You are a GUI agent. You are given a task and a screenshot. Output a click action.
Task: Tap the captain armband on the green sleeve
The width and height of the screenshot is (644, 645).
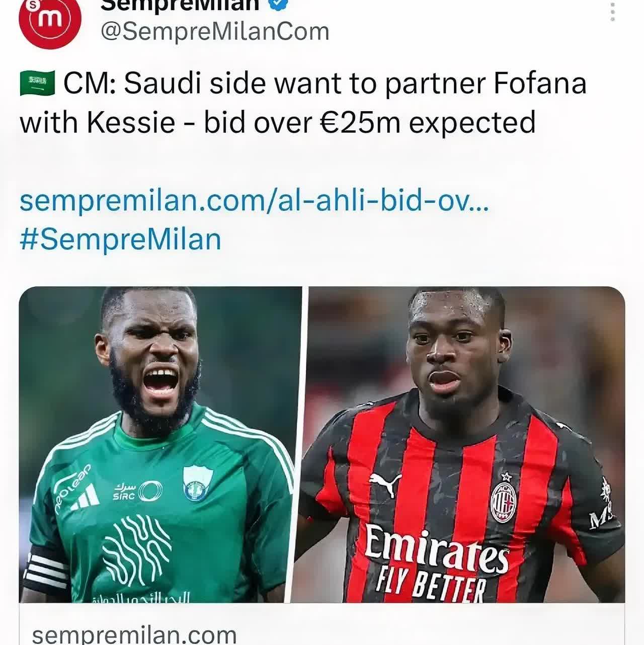(46, 571)
